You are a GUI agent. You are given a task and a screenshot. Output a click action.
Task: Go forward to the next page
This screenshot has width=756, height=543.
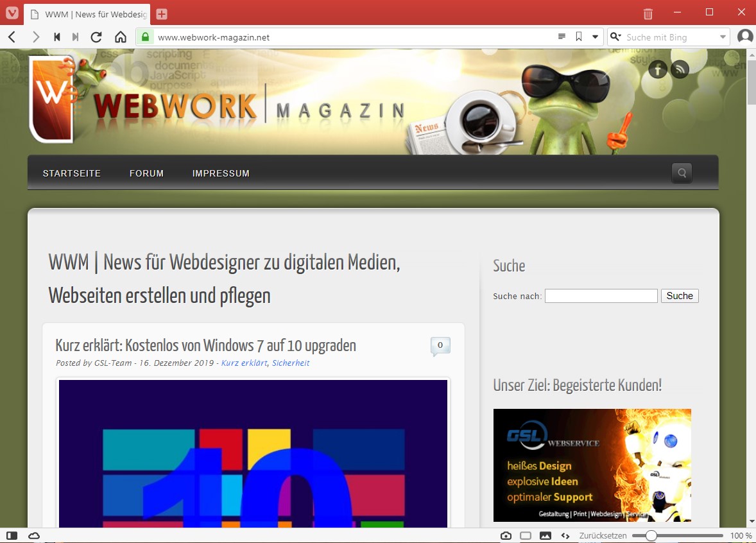click(x=35, y=37)
